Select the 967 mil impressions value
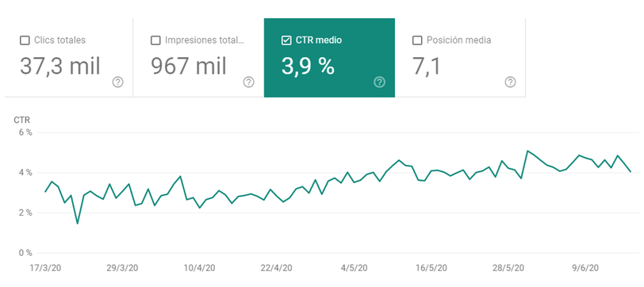Image resolution: width=644 pixels, height=287 pixels. click(189, 67)
